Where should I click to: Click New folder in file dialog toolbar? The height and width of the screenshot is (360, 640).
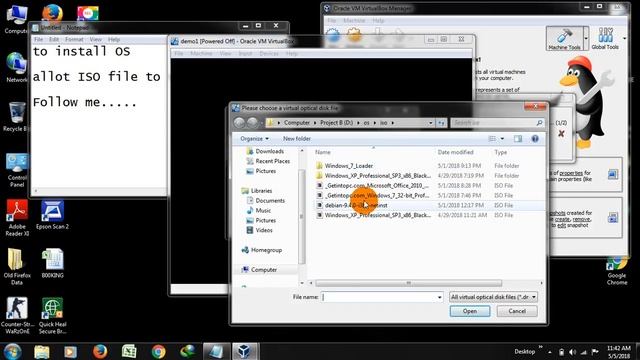pyautogui.click(x=297, y=139)
